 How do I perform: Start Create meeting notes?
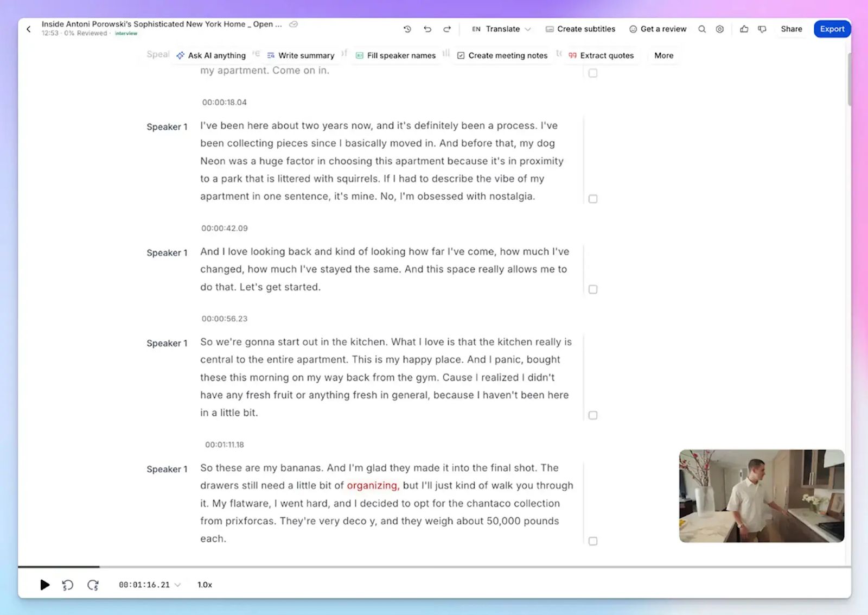tap(502, 55)
